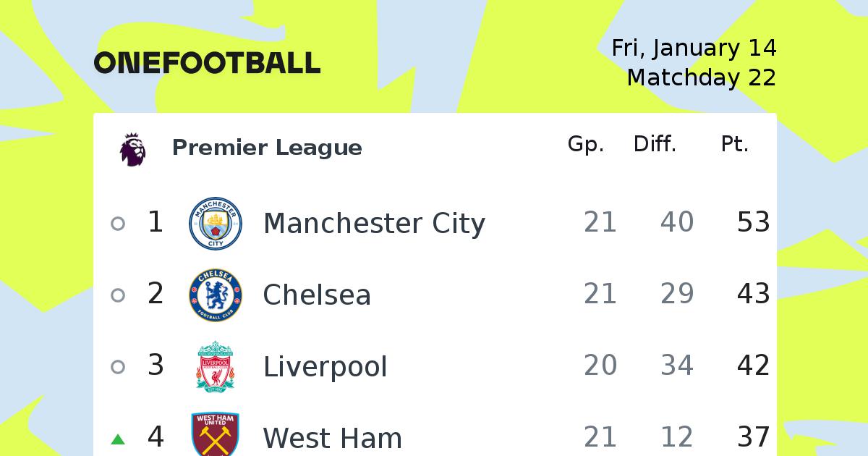Select the West Ham club crest
Screen dimensions: 868x456
(x=216, y=434)
